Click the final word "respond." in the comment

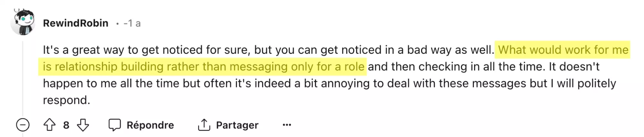(66, 100)
